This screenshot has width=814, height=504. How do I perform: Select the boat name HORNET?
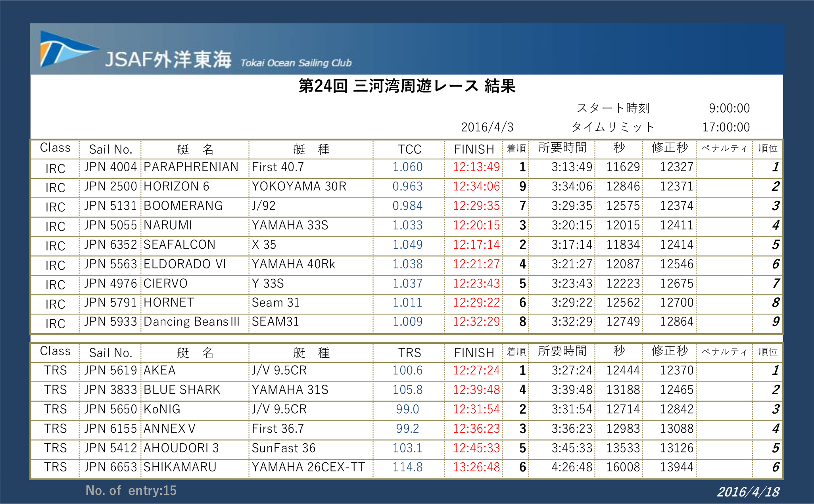point(169,303)
